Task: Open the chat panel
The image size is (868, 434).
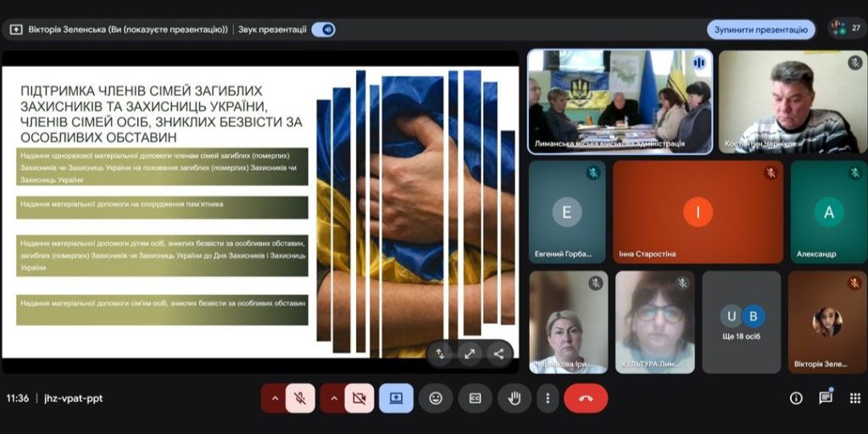Action: (x=825, y=398)
